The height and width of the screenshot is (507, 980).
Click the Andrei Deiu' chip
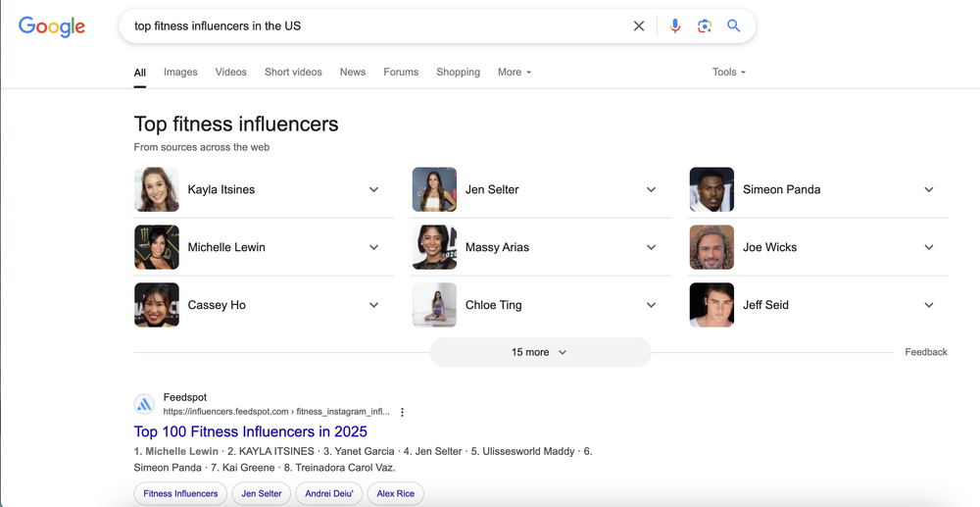coord(329,493)
